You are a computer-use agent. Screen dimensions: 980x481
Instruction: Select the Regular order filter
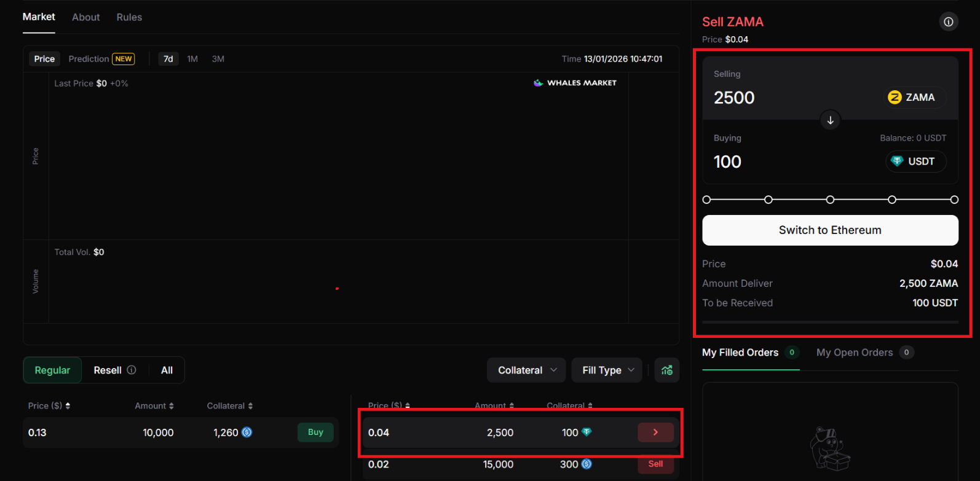(x=52, y=370)
